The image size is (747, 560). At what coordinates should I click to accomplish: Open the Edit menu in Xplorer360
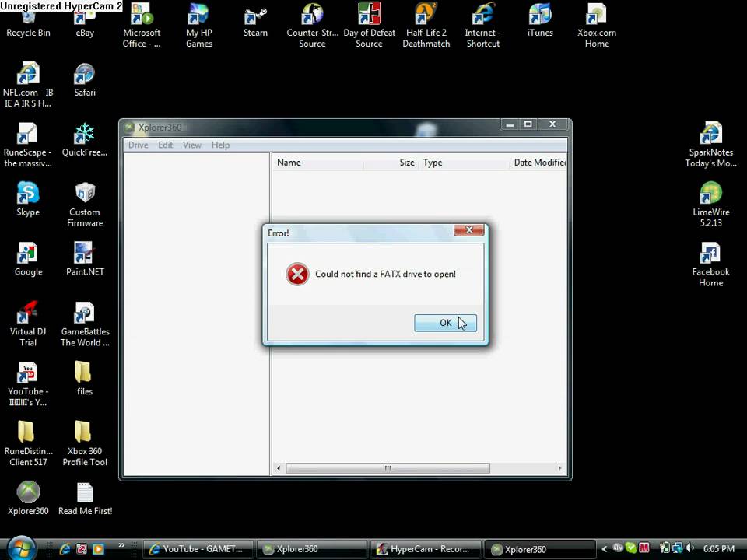tap(165, 145)
